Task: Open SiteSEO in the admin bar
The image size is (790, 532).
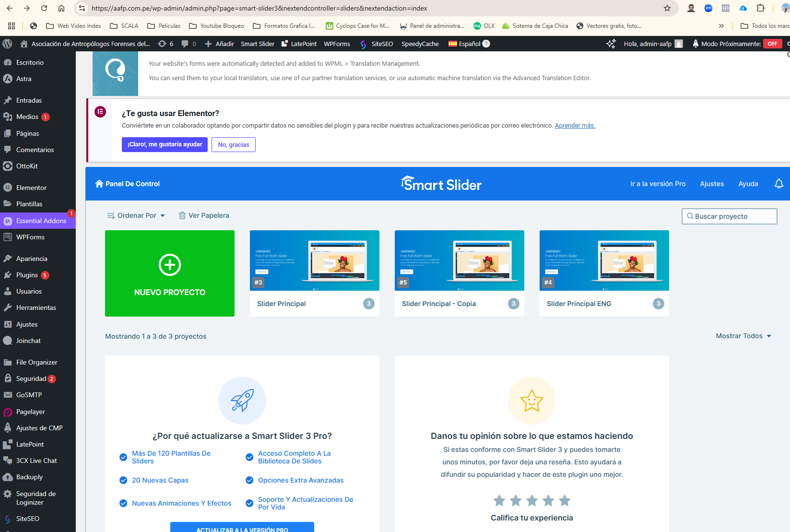Action: click(377, 44)
